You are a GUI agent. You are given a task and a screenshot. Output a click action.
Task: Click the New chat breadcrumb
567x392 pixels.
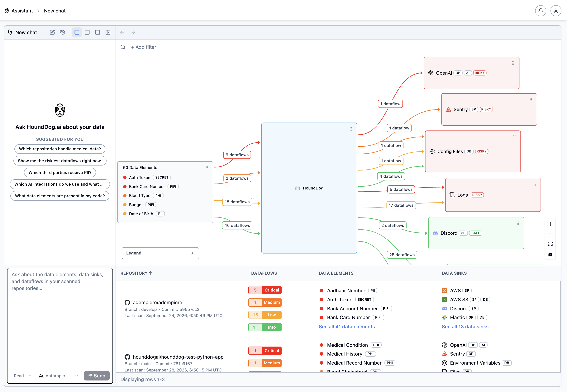(x=55, y=11)
